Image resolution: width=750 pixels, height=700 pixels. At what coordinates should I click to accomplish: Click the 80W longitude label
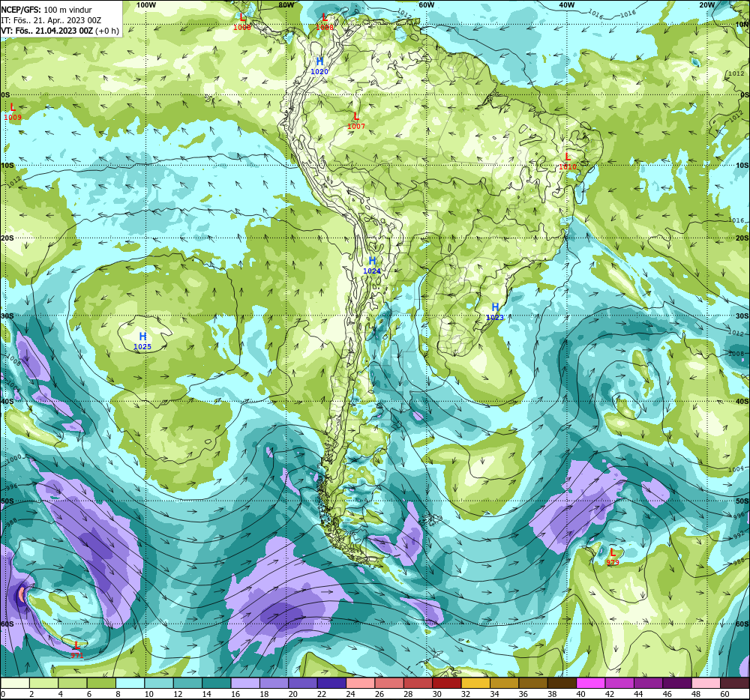[286, 4]
